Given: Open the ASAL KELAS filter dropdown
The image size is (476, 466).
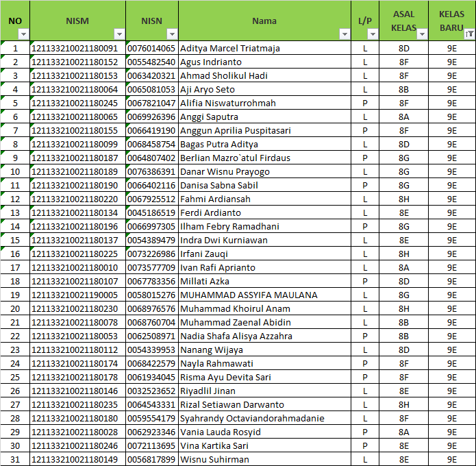Looking at the screenshot, I should (422, 34).
